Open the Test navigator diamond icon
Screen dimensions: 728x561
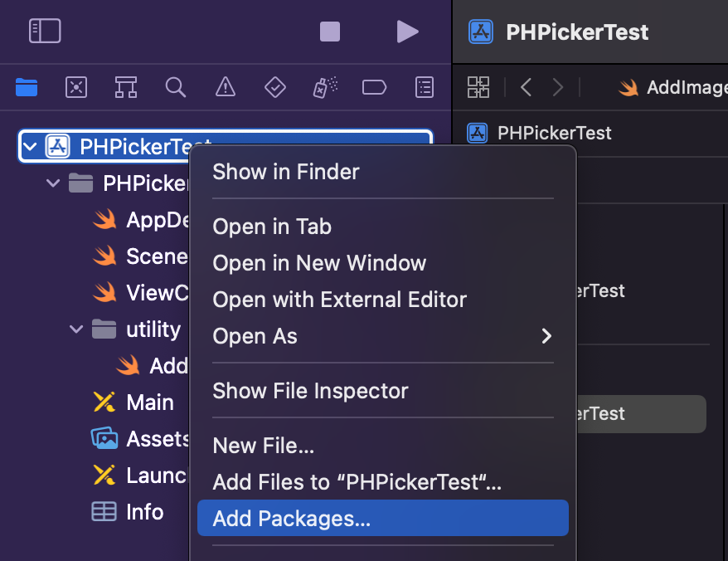coord(274,87)
